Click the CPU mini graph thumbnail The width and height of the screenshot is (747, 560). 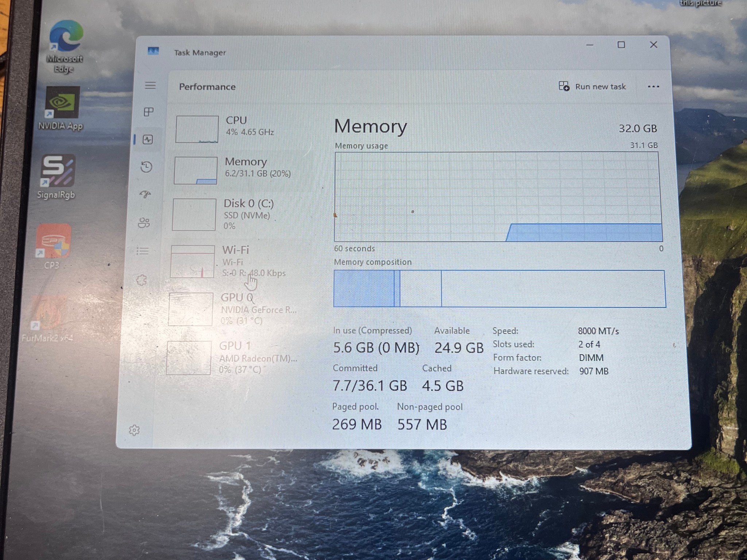tap(197, 129)
